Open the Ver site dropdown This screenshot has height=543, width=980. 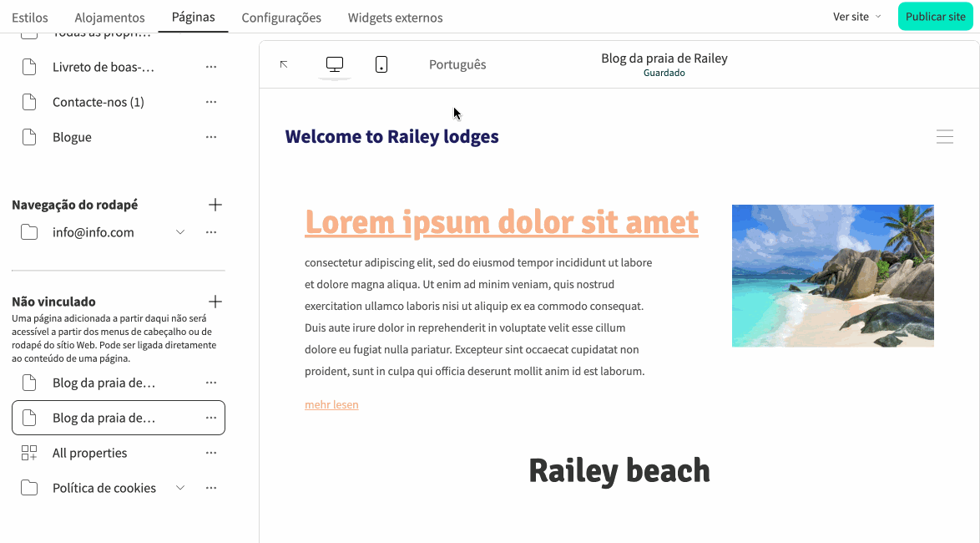856,17
